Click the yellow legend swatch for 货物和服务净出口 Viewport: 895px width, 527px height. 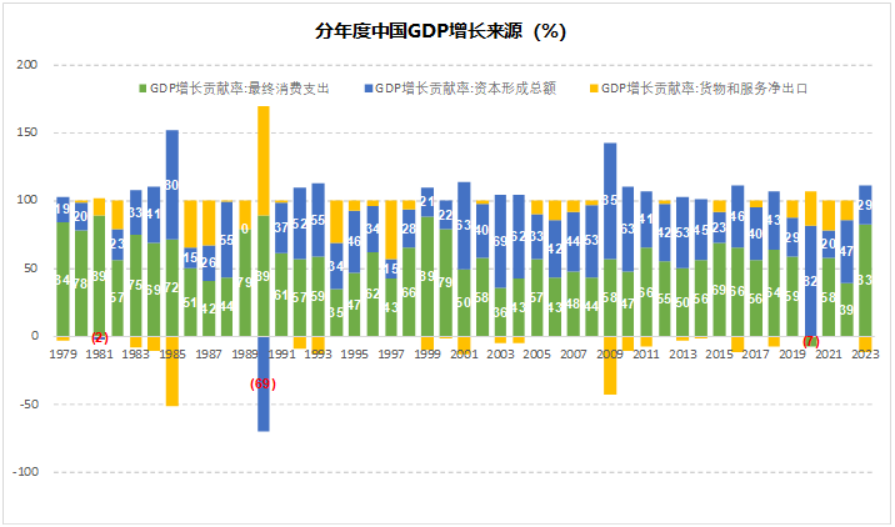tap(594, 88)
